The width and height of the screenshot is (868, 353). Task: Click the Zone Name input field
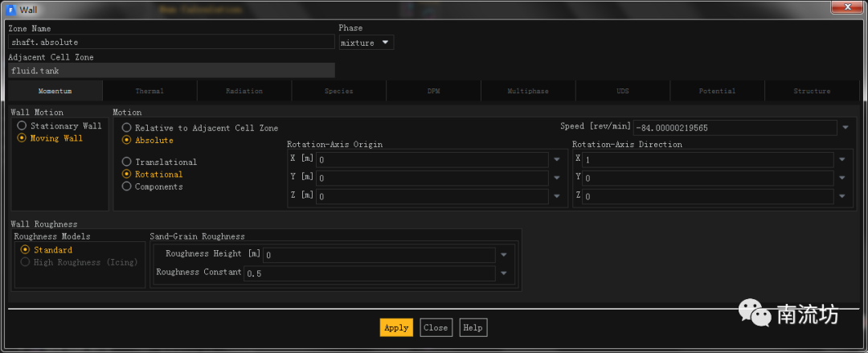coord(172,42)
